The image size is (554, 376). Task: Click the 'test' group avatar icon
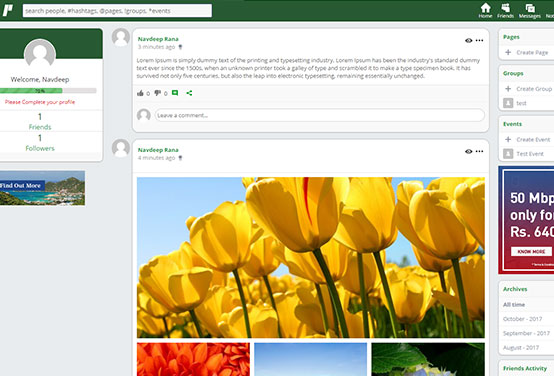[x=508, y=103]
